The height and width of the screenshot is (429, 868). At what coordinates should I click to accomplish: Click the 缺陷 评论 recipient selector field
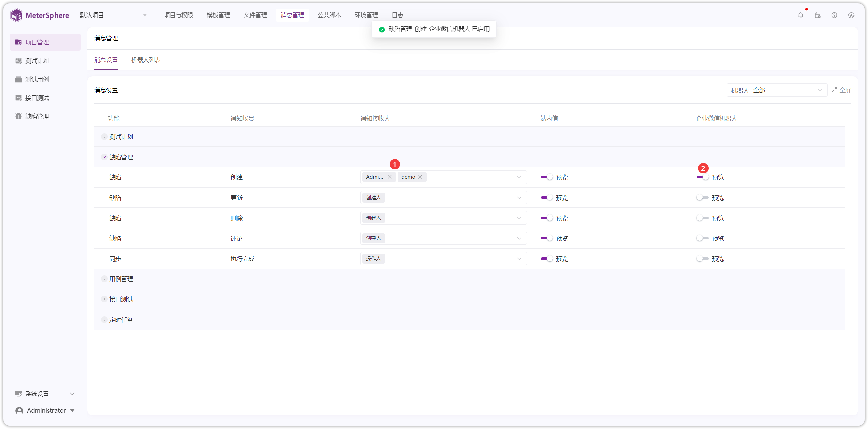[443, 238]
